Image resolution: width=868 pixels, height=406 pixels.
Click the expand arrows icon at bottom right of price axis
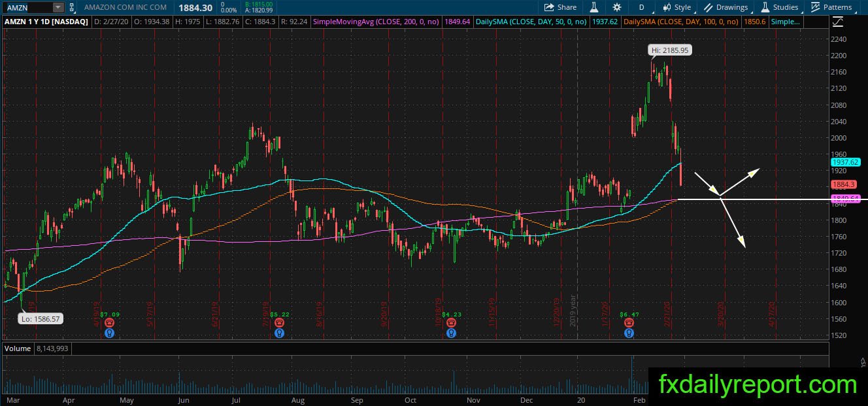click(863, 362)
